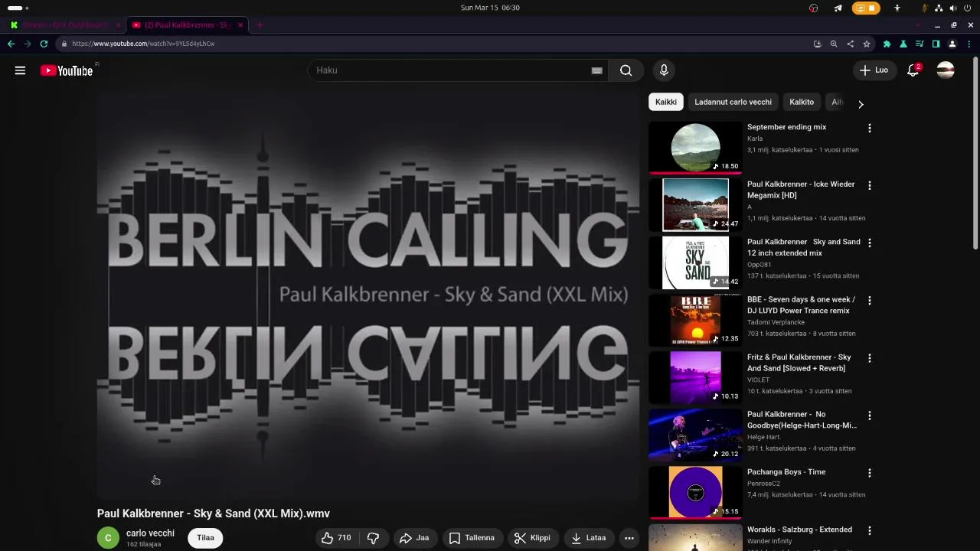The image size is (980, 551).
Task: Select the Kalkito filter chip
Action: (802, 102)
